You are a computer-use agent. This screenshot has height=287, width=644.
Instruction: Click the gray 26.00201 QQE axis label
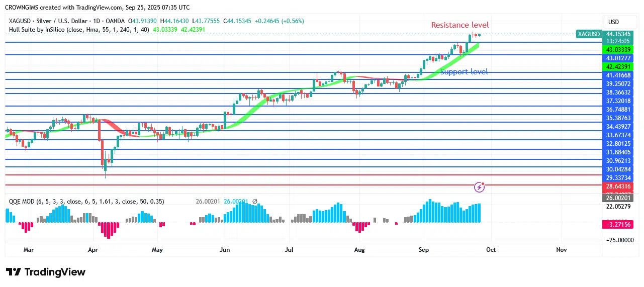pyautogui.click(x=622, y=199)
